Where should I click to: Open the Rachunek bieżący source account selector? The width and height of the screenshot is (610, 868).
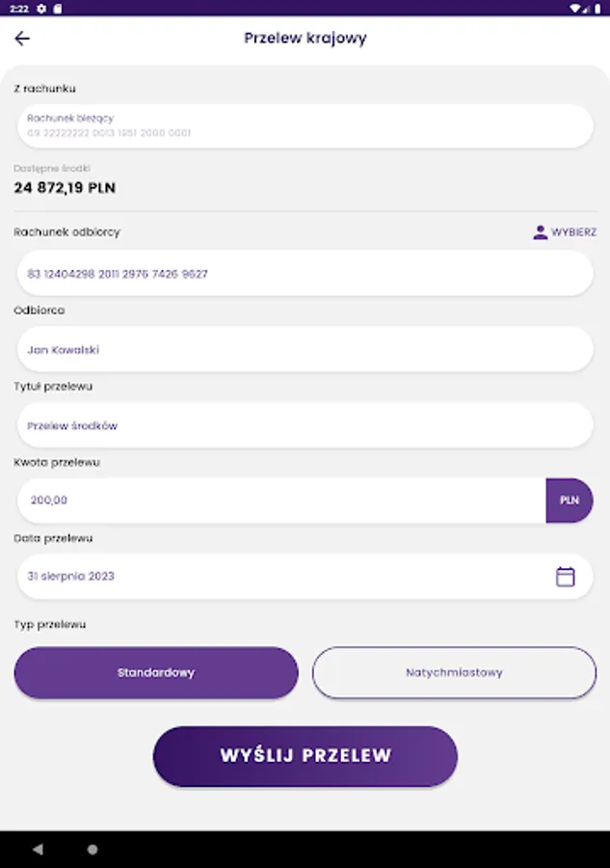pyautogui.click(x=305, y=125)
